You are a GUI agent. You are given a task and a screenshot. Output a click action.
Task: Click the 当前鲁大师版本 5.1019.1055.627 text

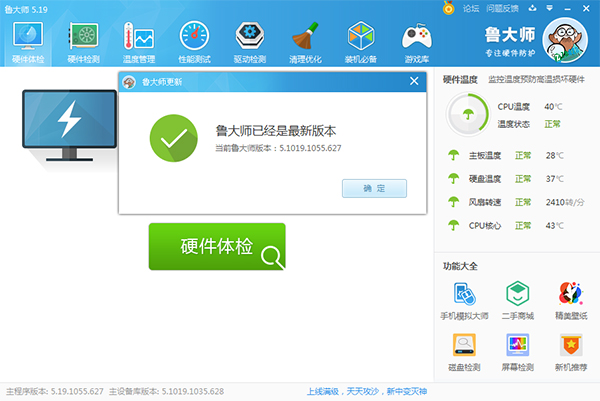point(278,148)
